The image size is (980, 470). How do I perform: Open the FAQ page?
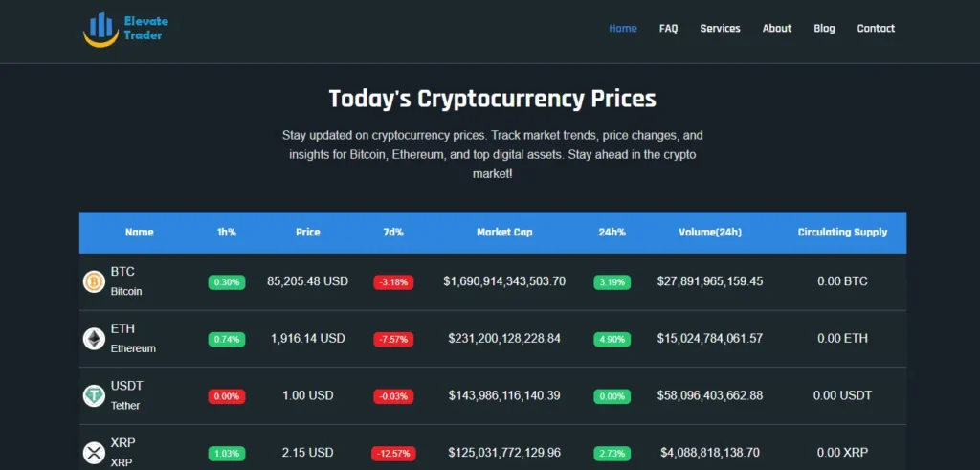668,28
